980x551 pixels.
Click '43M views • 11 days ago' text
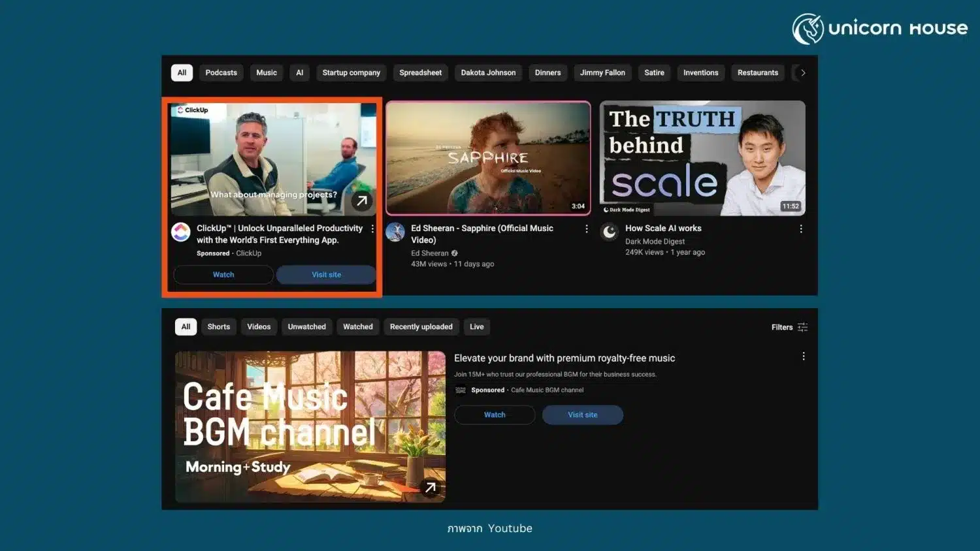pyautogui.click(x=452, y=264)
